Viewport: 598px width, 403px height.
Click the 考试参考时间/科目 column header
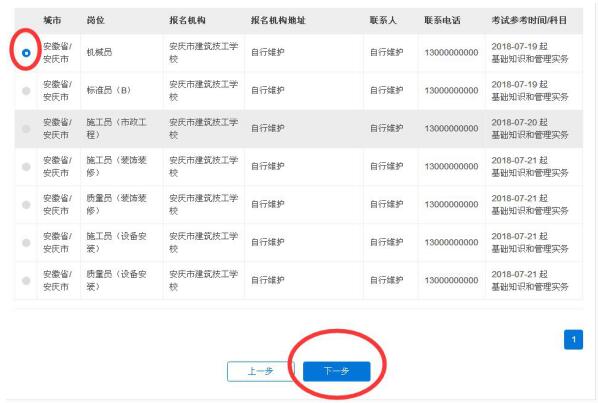pyautogui.click(x=529, y=20)
